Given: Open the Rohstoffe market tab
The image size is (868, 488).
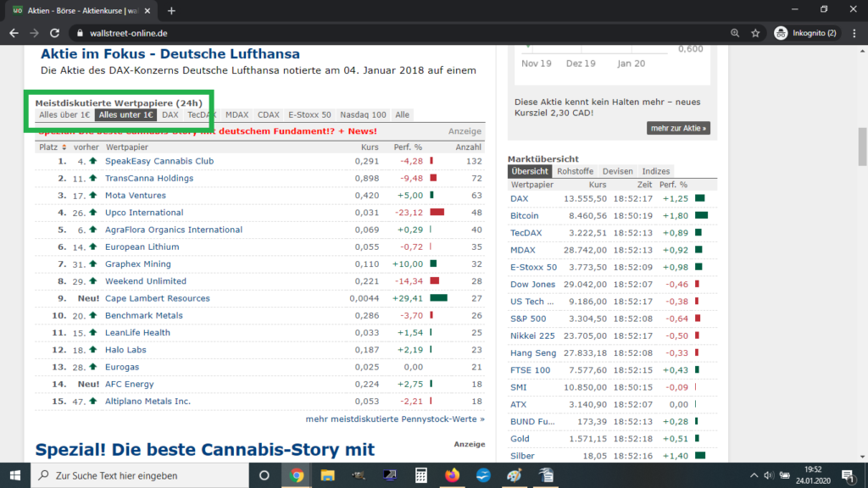Looking at the screenshot, I should (576, 171).
